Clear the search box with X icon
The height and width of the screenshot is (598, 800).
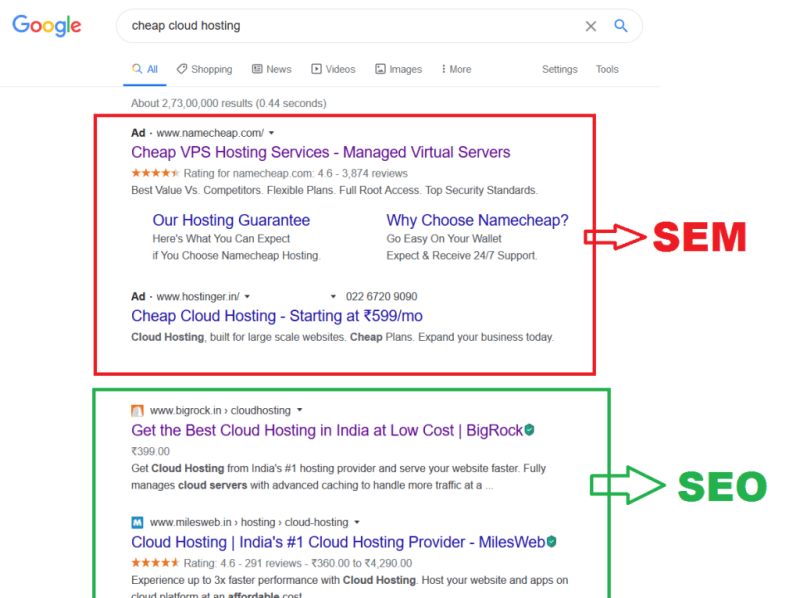[590, 26]
